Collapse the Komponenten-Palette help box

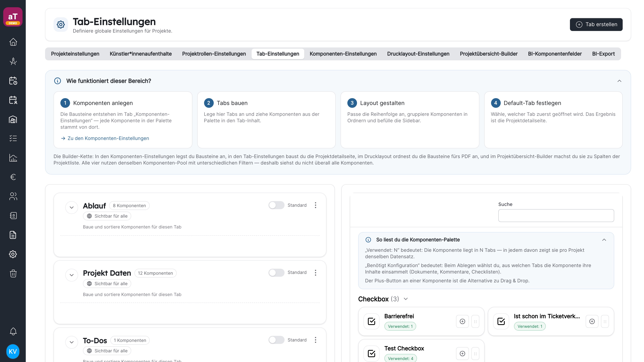[604, 240]
